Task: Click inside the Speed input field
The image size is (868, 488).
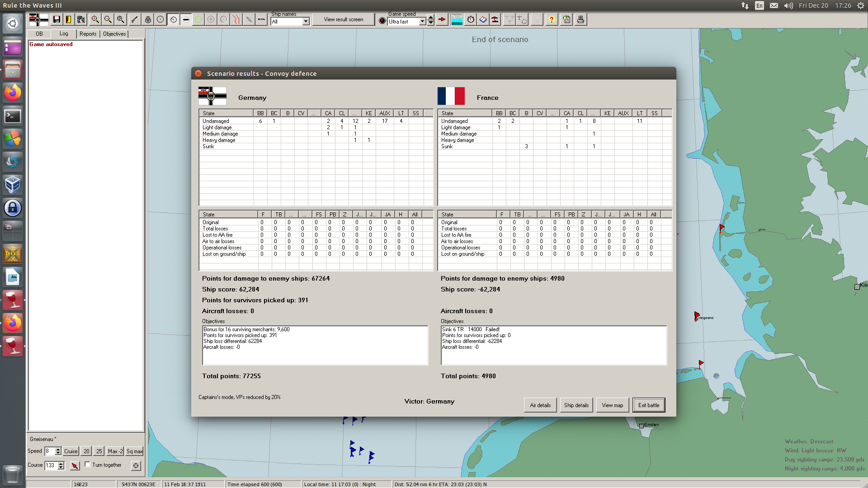Action: pyautogui.click(x=49, y=451)
